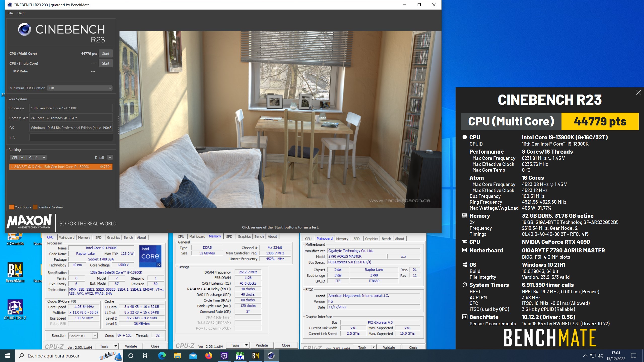Click the CPU chip icon in BenchMate panel
644x362 pixels.
click(465, 137)
